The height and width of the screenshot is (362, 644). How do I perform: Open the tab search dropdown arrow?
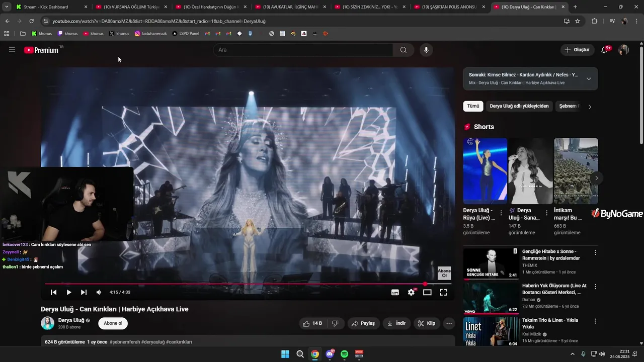(7, 7)
